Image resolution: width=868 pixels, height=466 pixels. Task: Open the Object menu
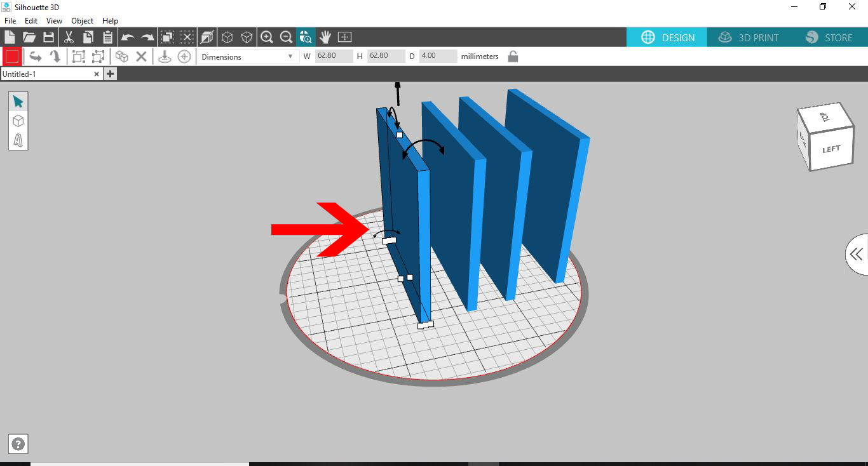pyautogui.click(x=83, y=21)
